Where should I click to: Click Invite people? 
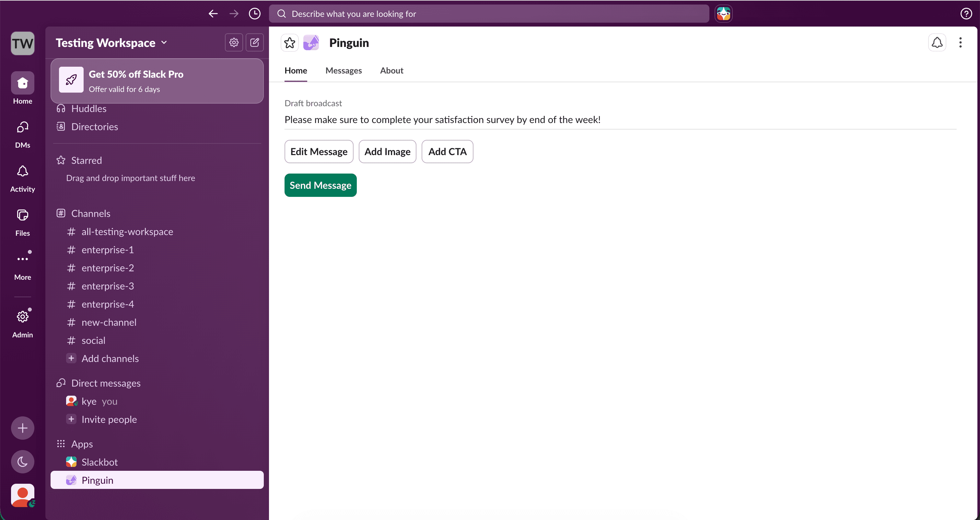pyautogui.click(x=157, y=419)
